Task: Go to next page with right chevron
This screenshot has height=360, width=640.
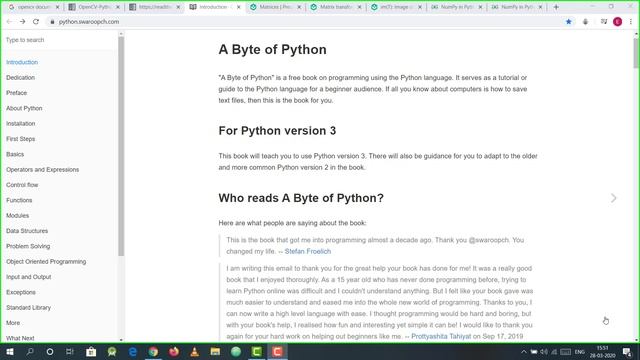Action: tap(613, 198)
